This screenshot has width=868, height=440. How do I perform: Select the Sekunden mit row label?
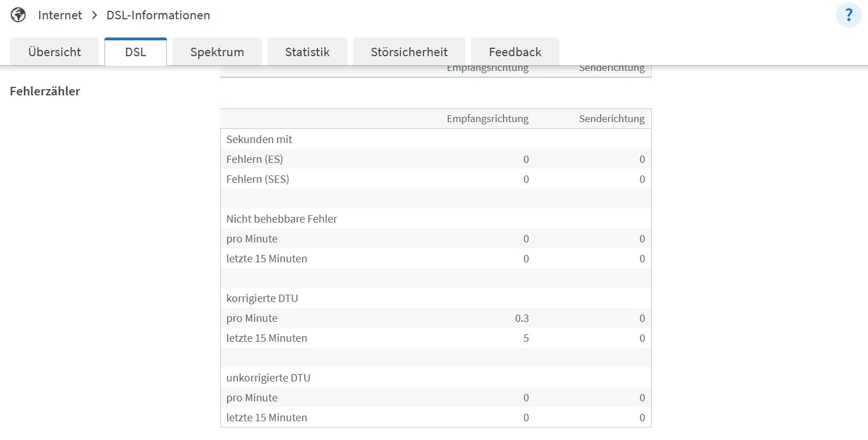tap(259, 139)
